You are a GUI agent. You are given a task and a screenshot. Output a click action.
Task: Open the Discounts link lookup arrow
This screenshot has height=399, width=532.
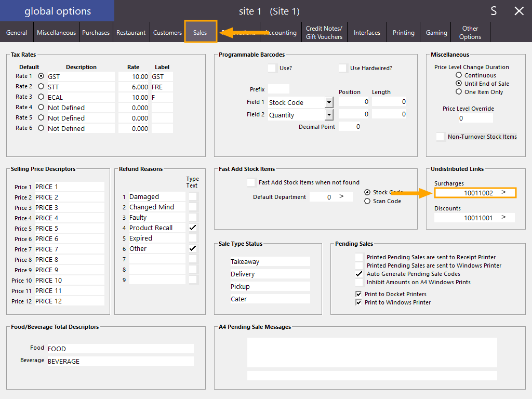(x=503, y=218)
